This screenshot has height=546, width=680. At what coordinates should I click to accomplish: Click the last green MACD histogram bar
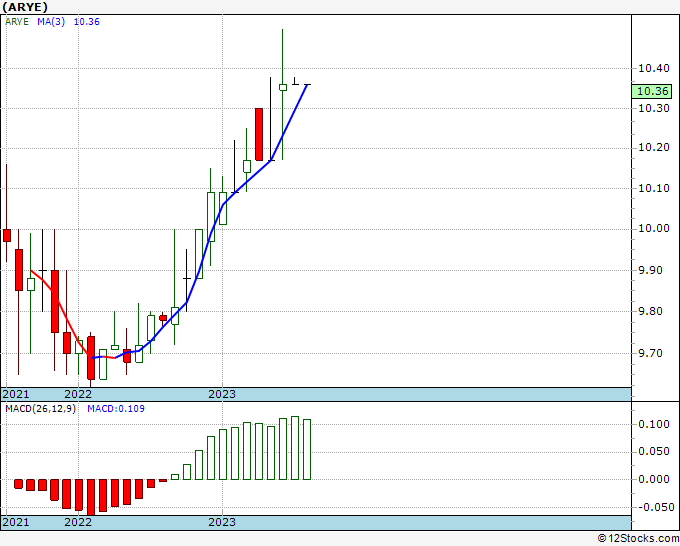pos(307,449)
